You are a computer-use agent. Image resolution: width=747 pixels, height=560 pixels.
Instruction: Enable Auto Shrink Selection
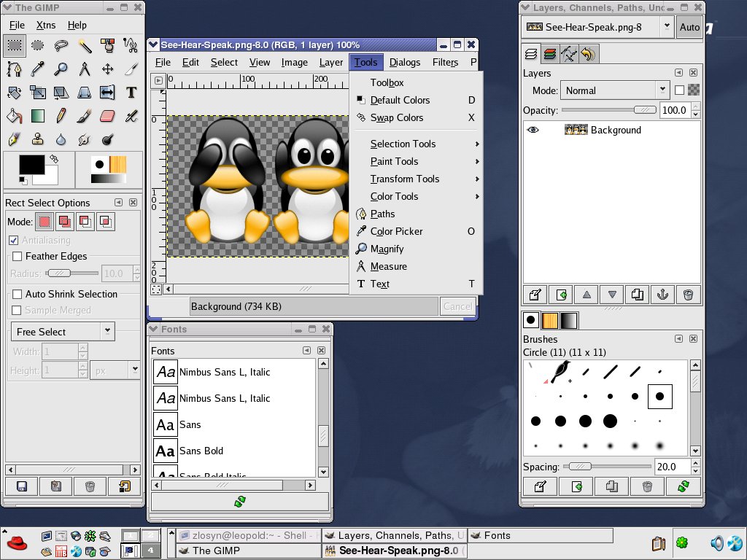18,294
